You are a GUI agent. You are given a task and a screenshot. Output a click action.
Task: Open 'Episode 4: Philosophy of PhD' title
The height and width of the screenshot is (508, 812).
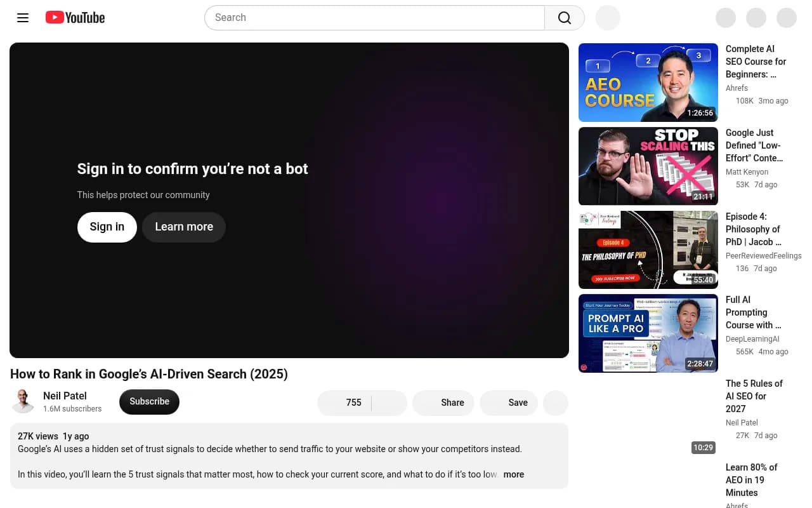(x=754, y=229)
